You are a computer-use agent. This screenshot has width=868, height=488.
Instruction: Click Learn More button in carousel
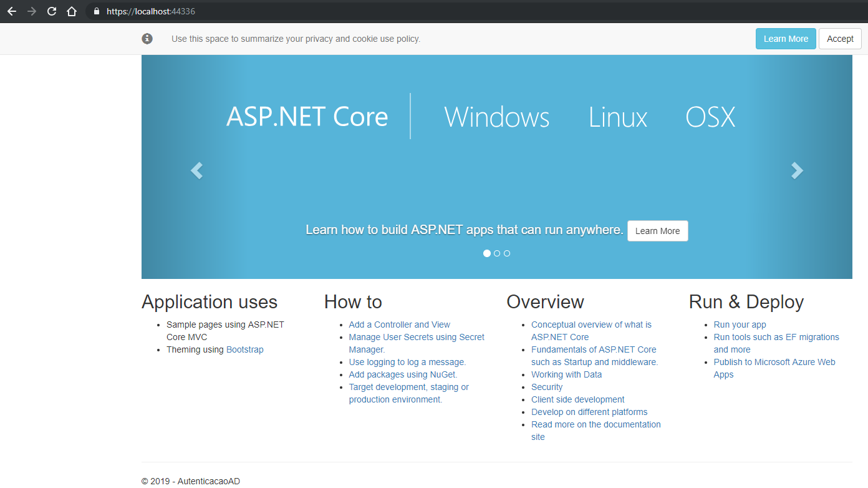tap(657, 231)
